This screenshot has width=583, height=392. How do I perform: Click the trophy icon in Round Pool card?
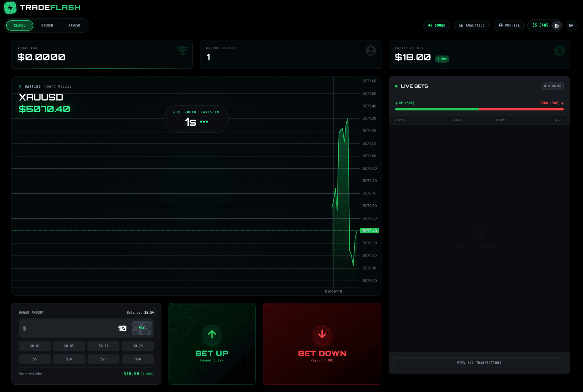tap(182, 50)
